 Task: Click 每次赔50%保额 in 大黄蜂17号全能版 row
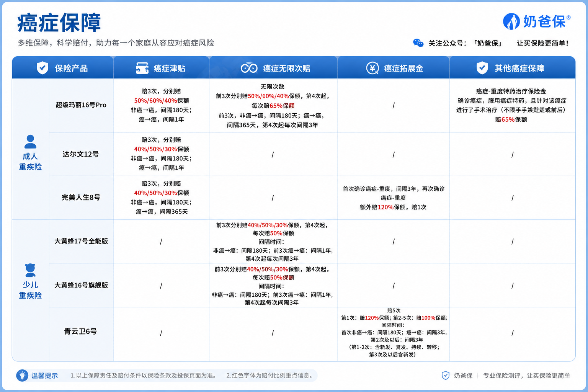tap(273, 233)
